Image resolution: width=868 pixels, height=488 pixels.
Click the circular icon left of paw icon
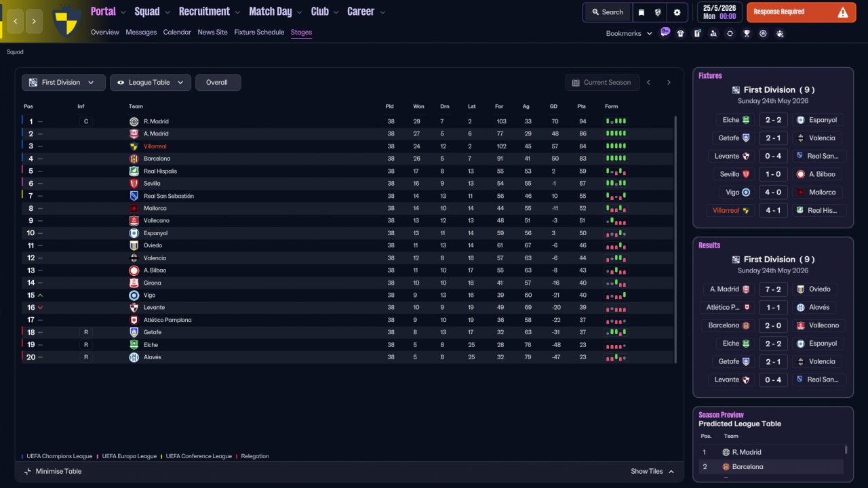[x=763, y=33]
